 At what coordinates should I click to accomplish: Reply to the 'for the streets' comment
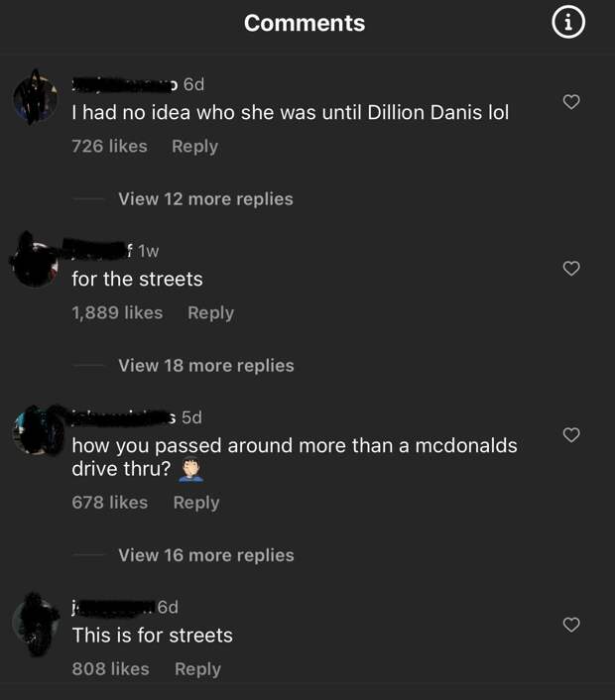211,313
